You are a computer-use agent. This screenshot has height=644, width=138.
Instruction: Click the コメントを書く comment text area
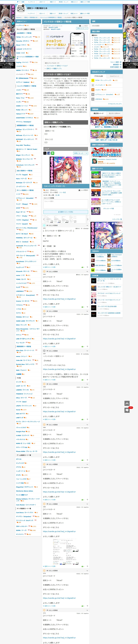coord(66,204)
